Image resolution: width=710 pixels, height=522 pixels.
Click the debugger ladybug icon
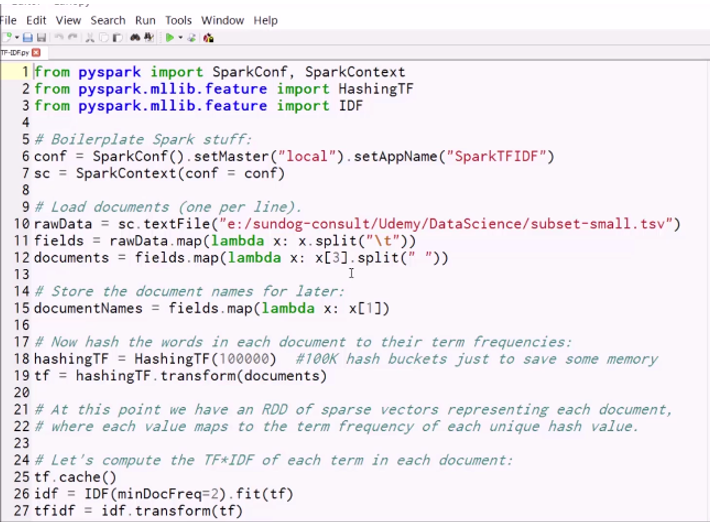pos(208,38)
